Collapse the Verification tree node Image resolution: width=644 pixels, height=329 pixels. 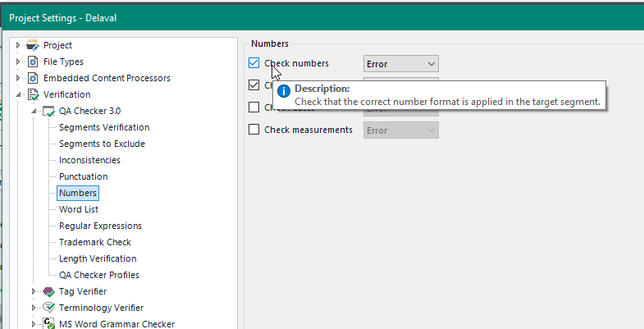pyautogui.click(x=18, y=94)
